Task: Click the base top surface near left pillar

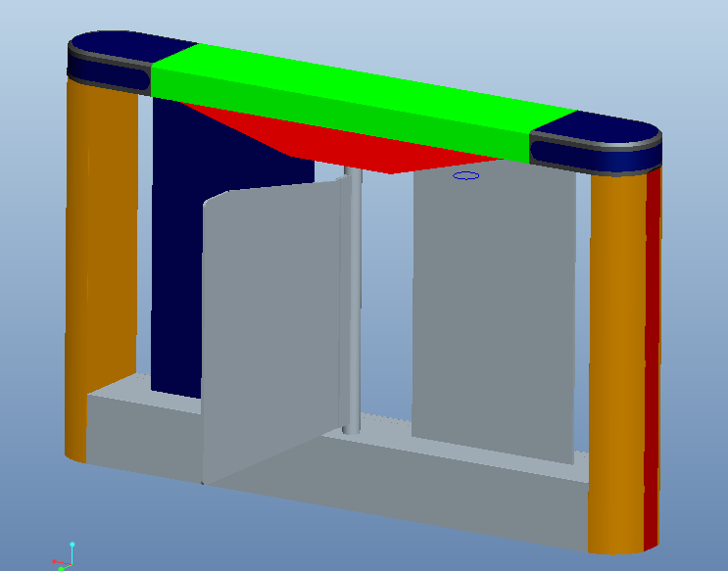Action: pyautogui.click(x=139, y=393)
